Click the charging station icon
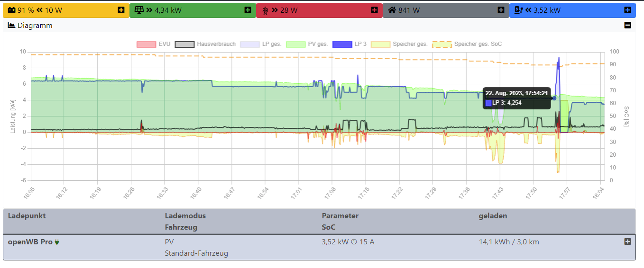644x268 pixels. (519, 10)
